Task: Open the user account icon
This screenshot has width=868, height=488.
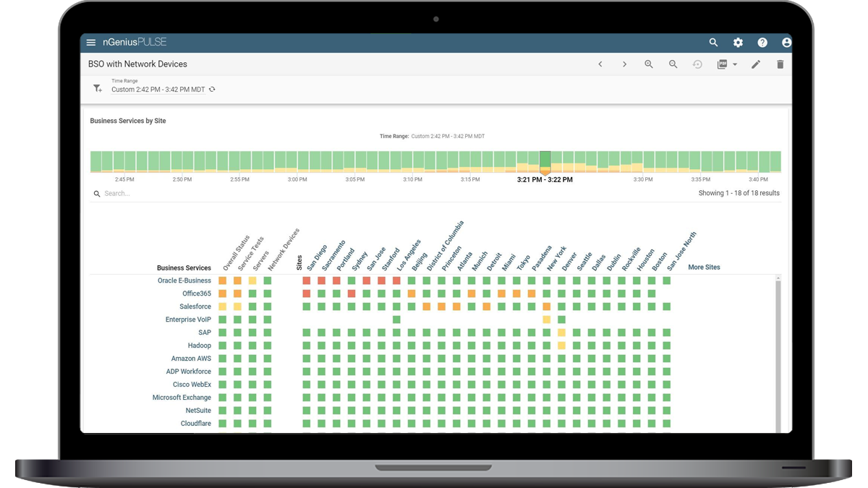Action: point(786,43)
